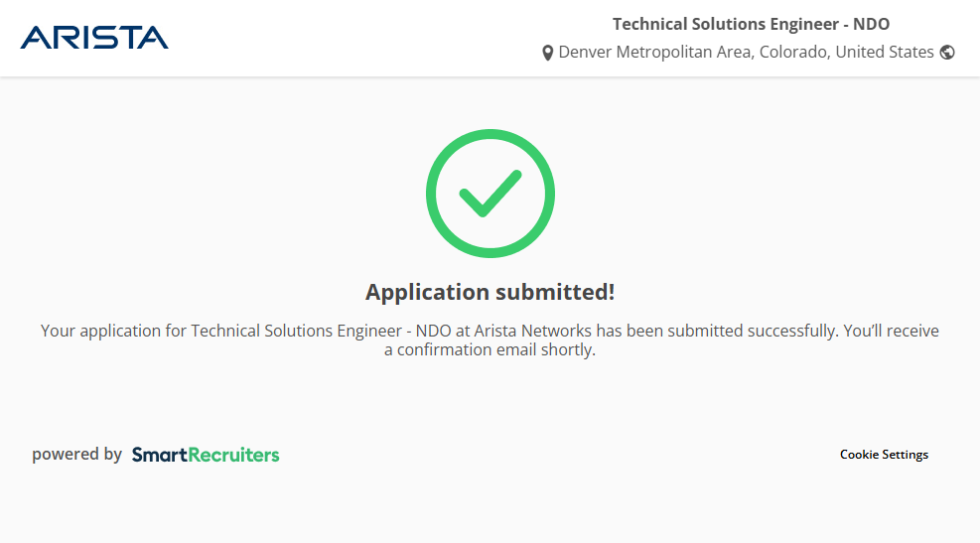Click the job title in the header
This screenshot has width=980, height=543.
[x=751, y=24]
